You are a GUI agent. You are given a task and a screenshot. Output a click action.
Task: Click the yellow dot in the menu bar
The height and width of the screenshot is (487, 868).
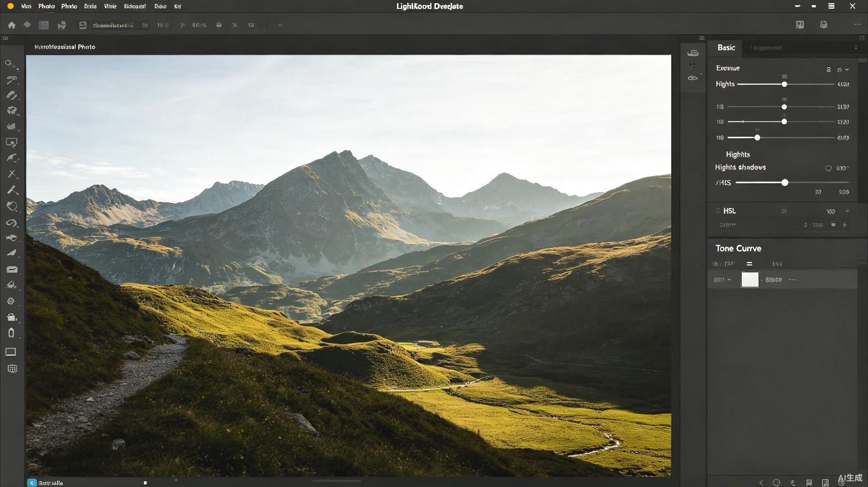coord(10,6)
